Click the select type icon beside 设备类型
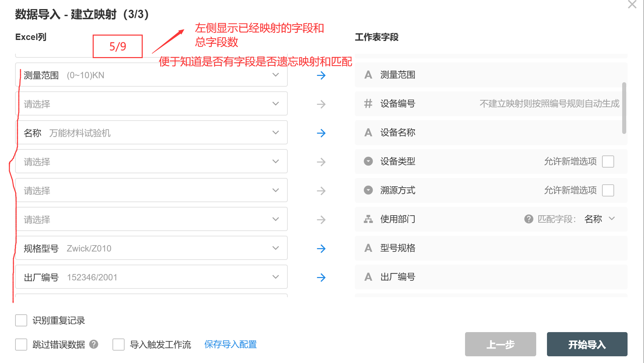Image resolution: width=644 pixels, height=363 pixels. pyautogui.click(x=368, y=161)
